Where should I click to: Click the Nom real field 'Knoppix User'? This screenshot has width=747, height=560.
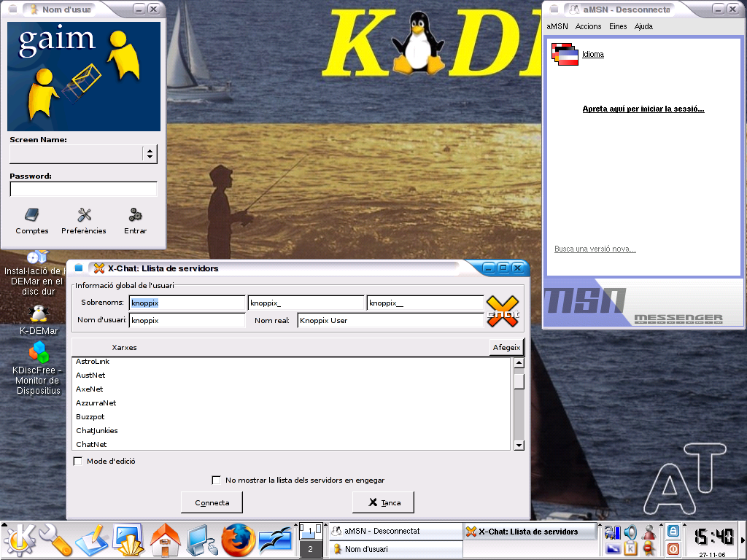390,321
